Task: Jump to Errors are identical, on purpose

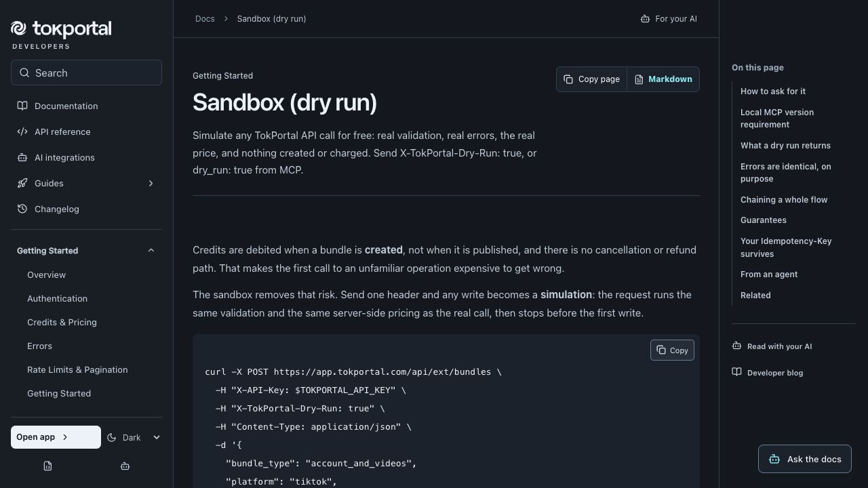Action: (x=786, y=172)
